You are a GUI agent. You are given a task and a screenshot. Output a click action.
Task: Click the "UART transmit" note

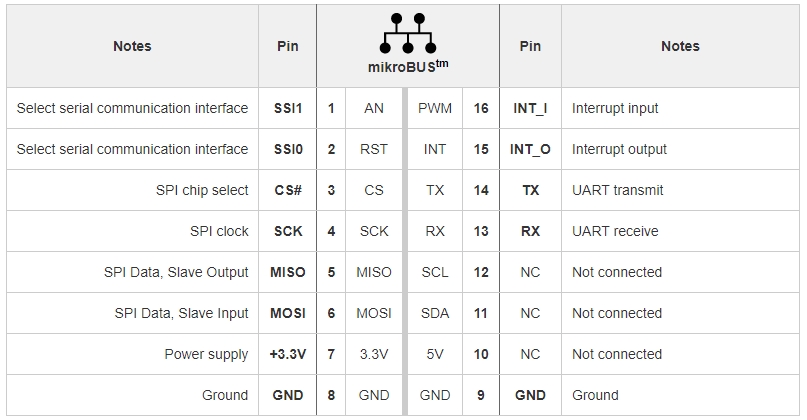click(x=617, y=190)
